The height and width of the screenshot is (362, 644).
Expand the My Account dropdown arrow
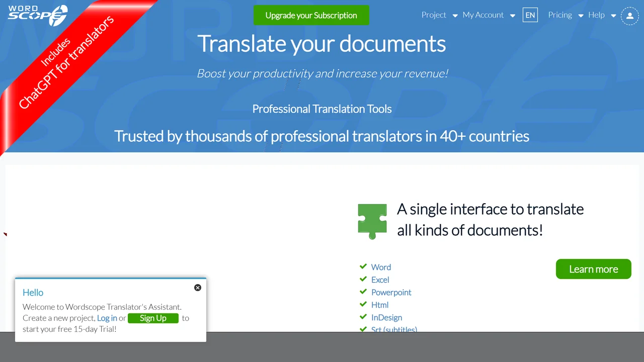click(513, 16)
